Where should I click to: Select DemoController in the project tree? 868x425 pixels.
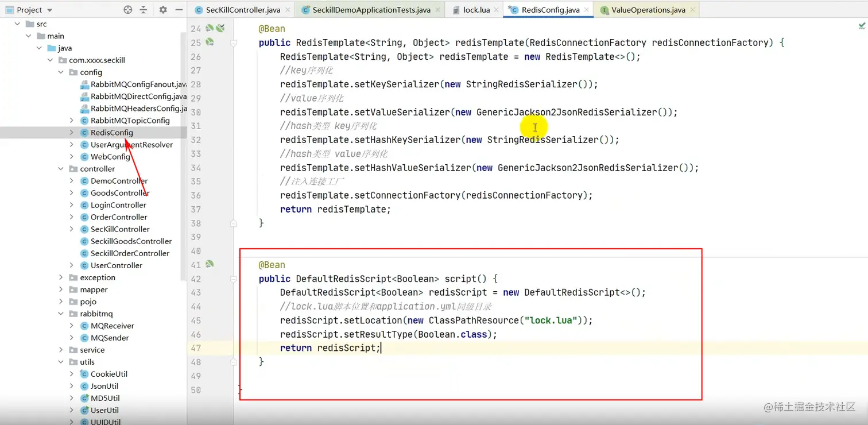pos(119,181)
